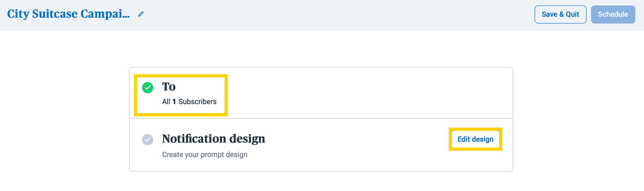
Task: Click the All 1 Subscribers text
Action: [x=189, y=102]
